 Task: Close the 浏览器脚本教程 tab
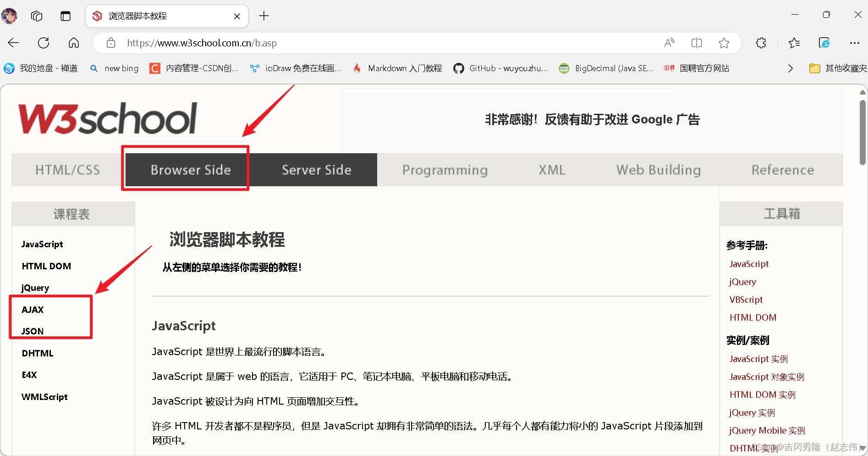237,17
